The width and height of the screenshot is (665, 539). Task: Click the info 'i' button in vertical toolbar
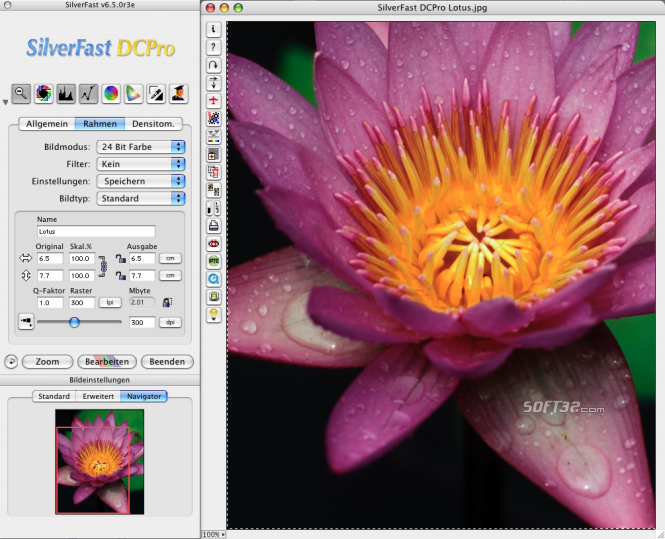214,29
